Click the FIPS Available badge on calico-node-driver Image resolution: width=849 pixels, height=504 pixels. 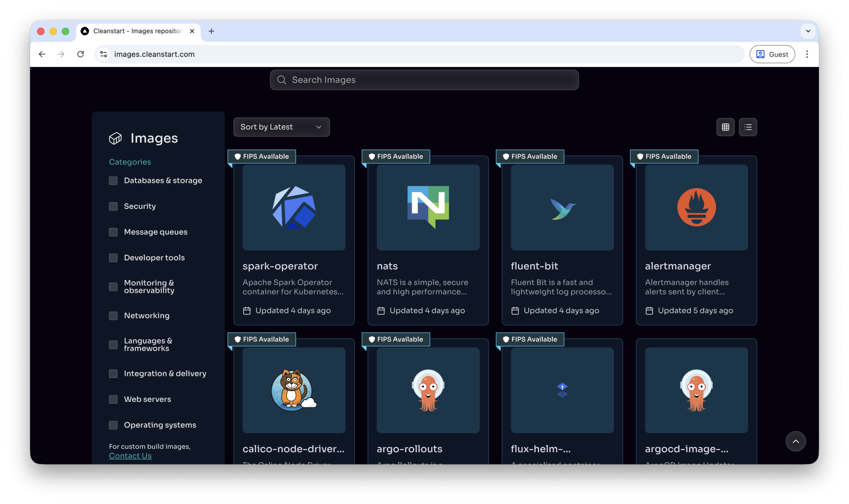(262, 339)
